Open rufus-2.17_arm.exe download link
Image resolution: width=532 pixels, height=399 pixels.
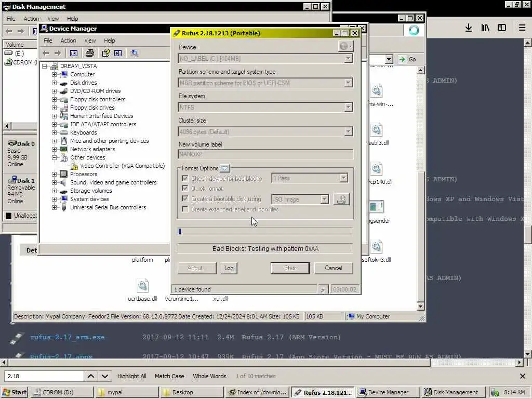click(67, 337)
